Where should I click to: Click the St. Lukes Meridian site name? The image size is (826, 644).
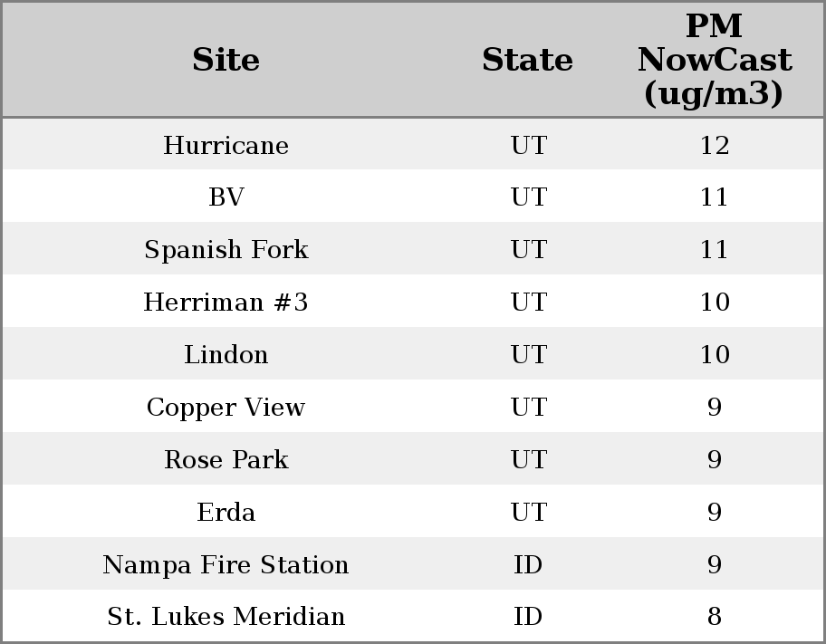[x=226, y=617]
